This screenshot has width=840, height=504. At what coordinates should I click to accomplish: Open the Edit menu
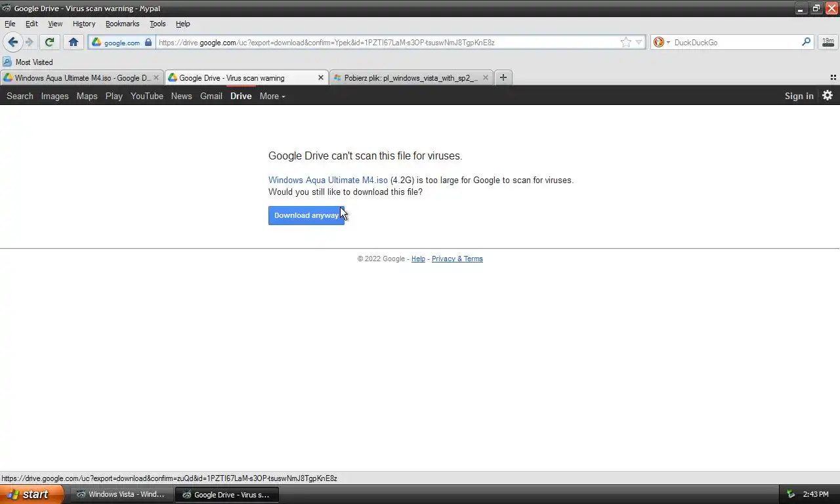[x=31, y=24]
